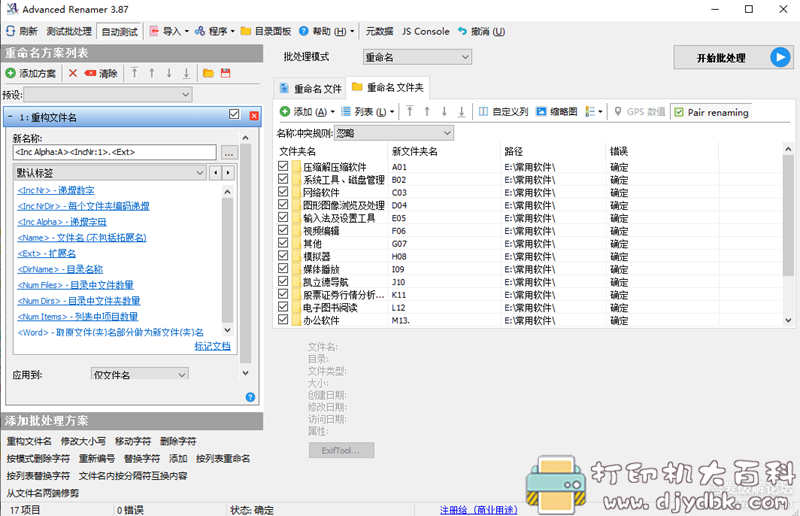Insert the <DirName> 目录名称 tag
Viewport: 800px width, 516px height.
[60, 269]
